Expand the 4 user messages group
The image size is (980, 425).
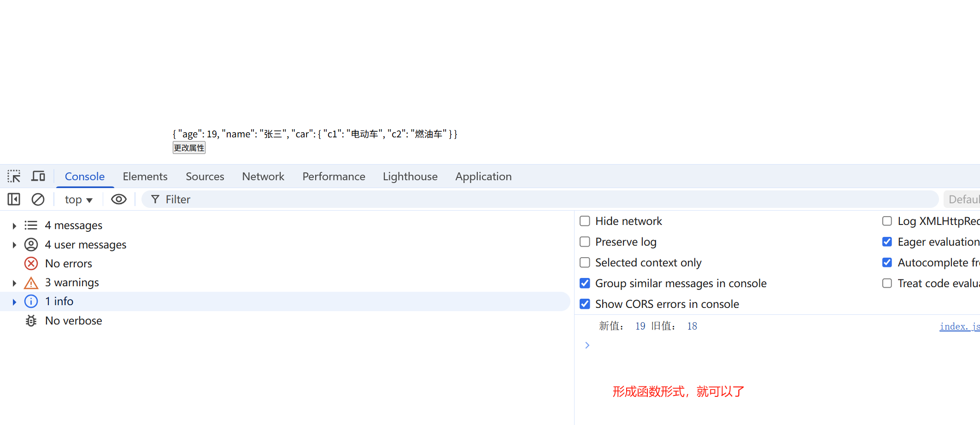pos(14,245)
